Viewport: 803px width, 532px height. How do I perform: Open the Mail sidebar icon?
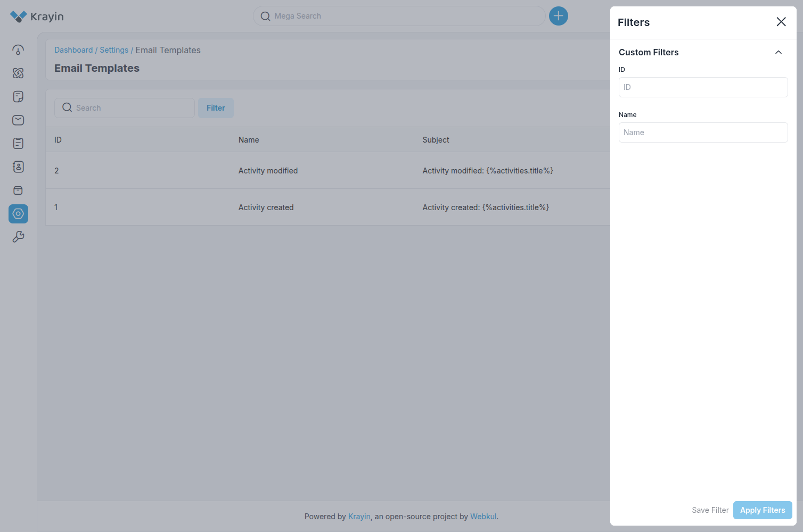pos(18,120)
